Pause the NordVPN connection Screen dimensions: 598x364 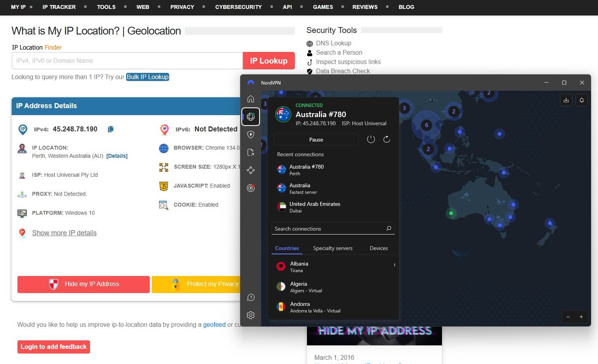pos(316,139)
